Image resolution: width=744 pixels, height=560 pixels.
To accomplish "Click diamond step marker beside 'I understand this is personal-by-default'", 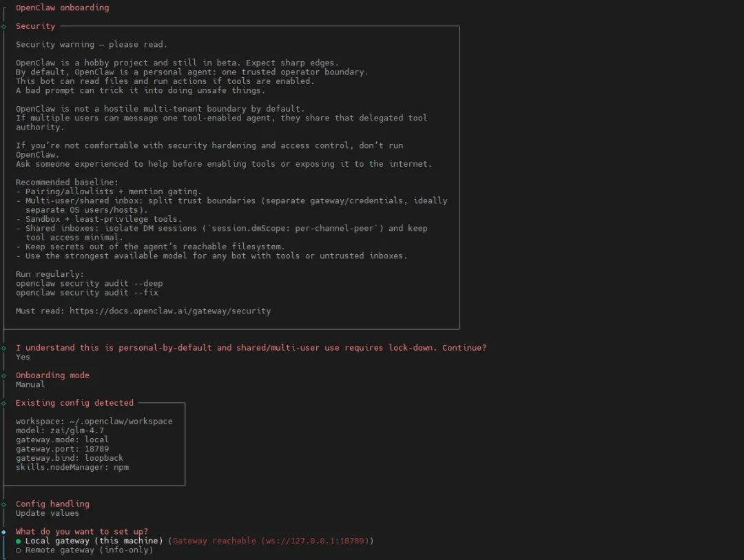I will tap(4, 349).
